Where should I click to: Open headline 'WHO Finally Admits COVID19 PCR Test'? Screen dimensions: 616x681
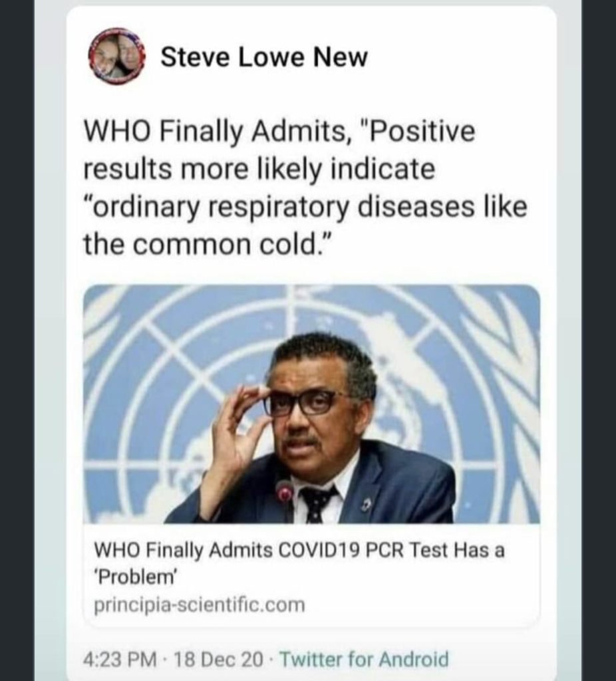point(299,563)
